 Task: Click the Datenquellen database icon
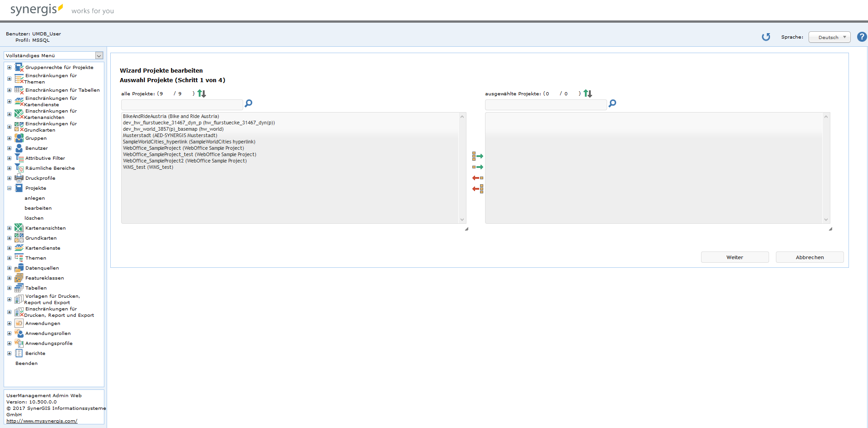click(19, 268)
